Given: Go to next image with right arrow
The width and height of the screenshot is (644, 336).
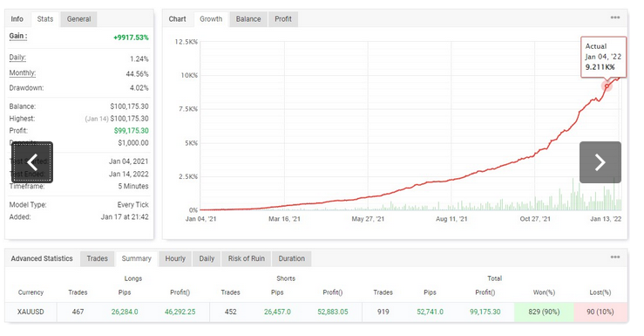Looking at the screenshot, I should 600,162.
